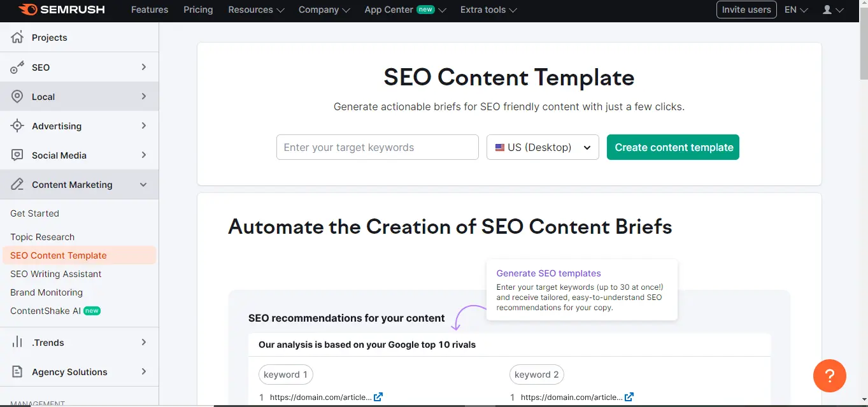Click the 'new' badge beside App Center

[425, 10]
